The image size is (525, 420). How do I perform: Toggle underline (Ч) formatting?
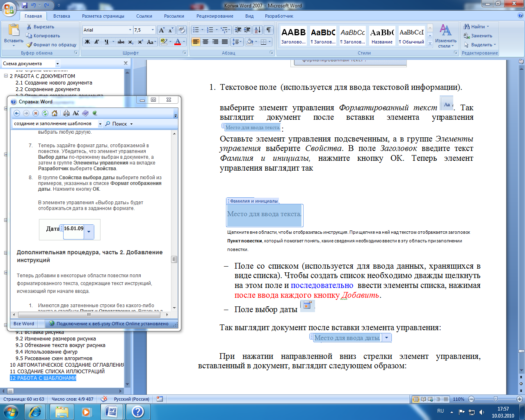(107, 42)
